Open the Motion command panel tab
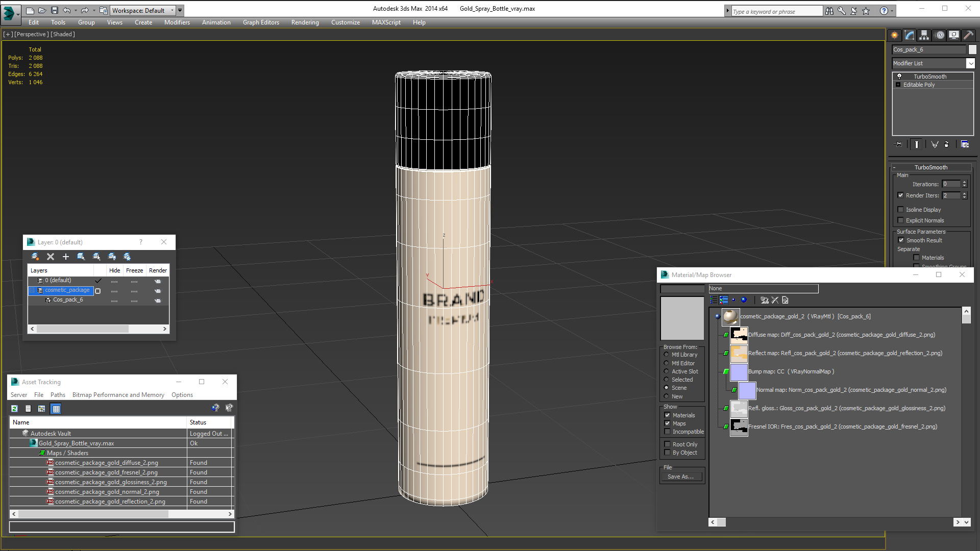 (940, 35)
